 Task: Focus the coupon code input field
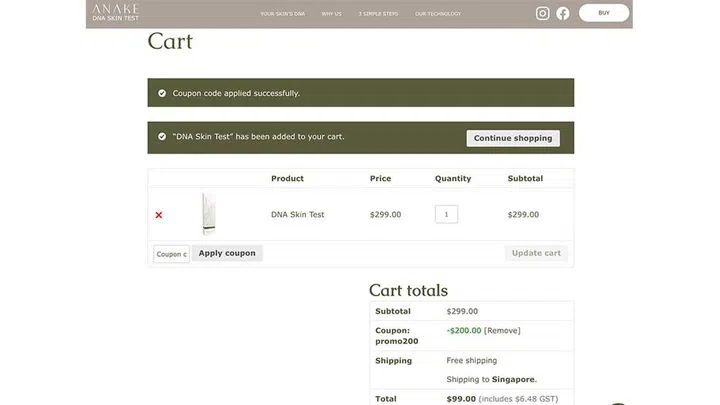[x=171, y=254]
